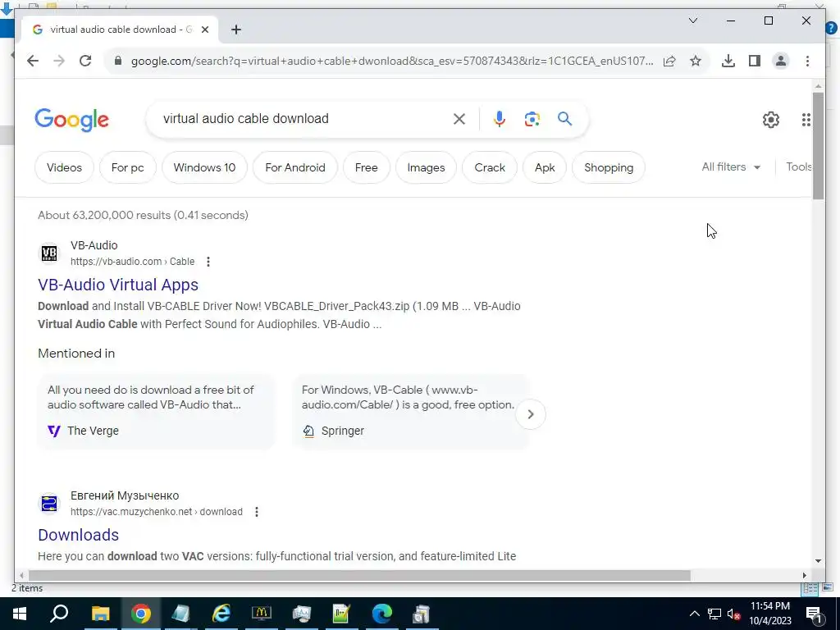Open The Verge mention card

(x=156, y=412)
